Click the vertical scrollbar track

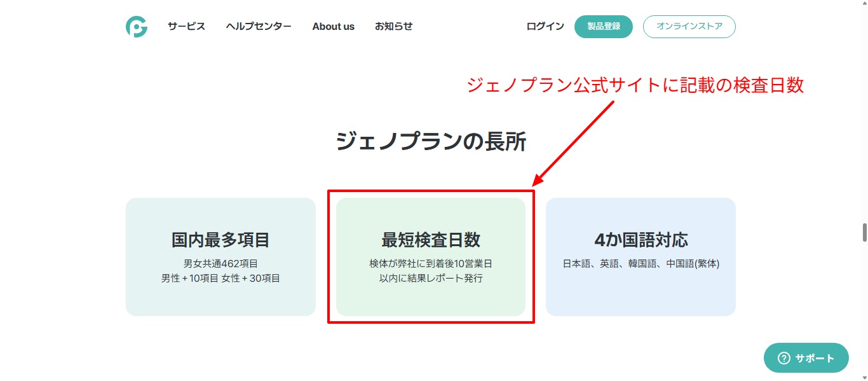(x=863, y=191)
